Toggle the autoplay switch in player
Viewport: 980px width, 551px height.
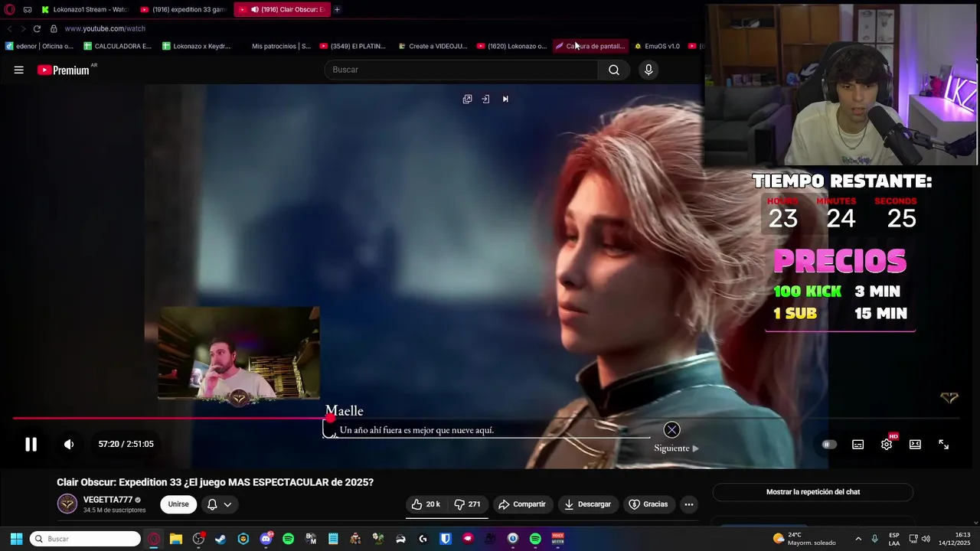click(829, 444)
